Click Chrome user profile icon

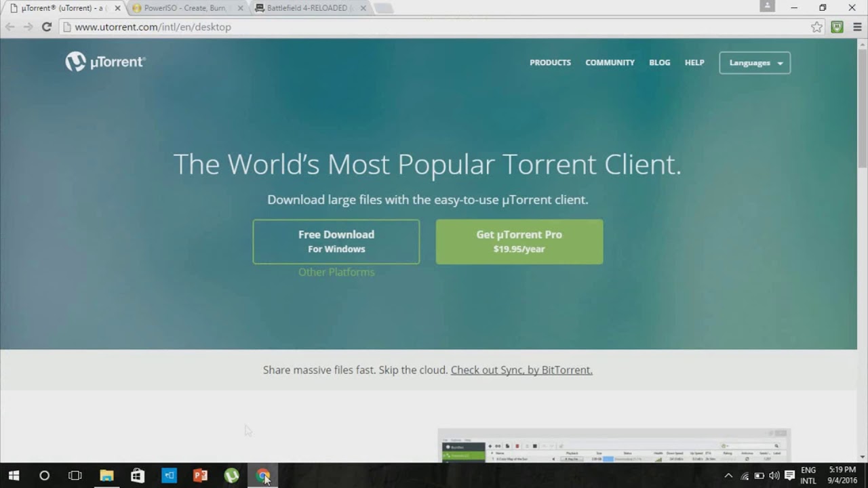pyautogui.click(x=767, y=6)
